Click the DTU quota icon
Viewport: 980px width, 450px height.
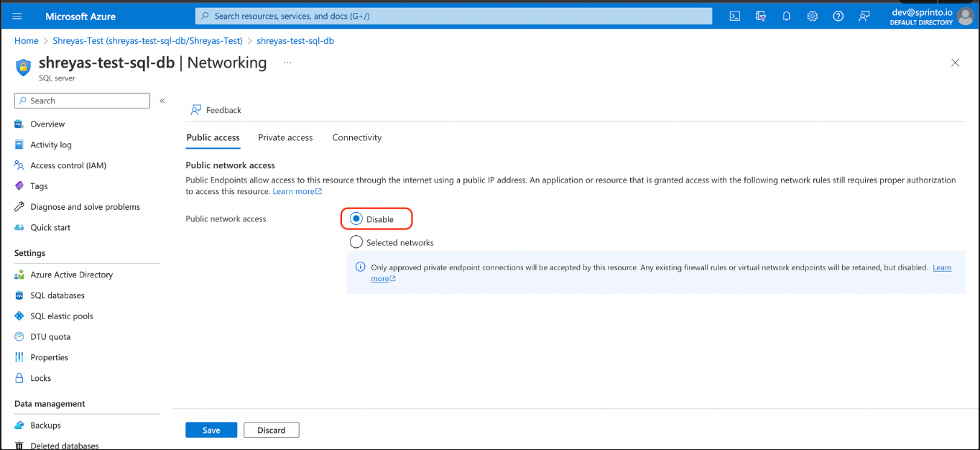[19, 336]
